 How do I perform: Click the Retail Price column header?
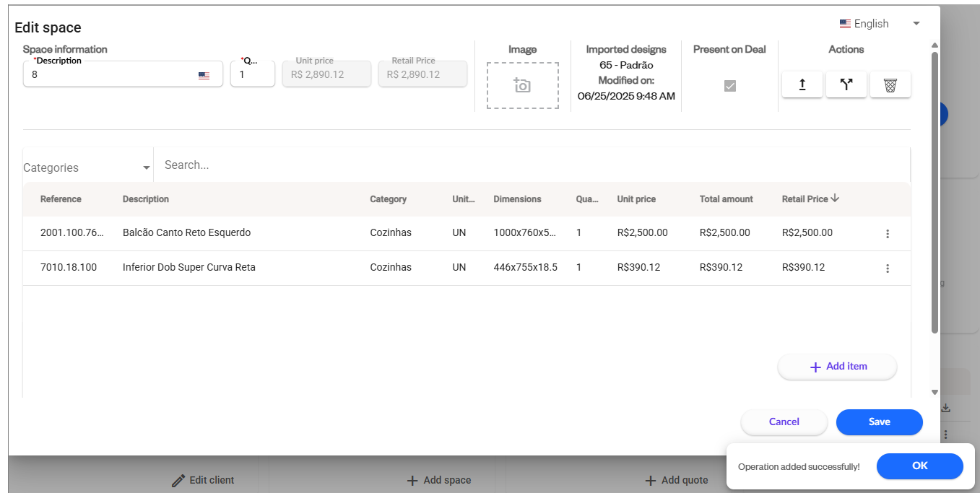click(805, 199)
